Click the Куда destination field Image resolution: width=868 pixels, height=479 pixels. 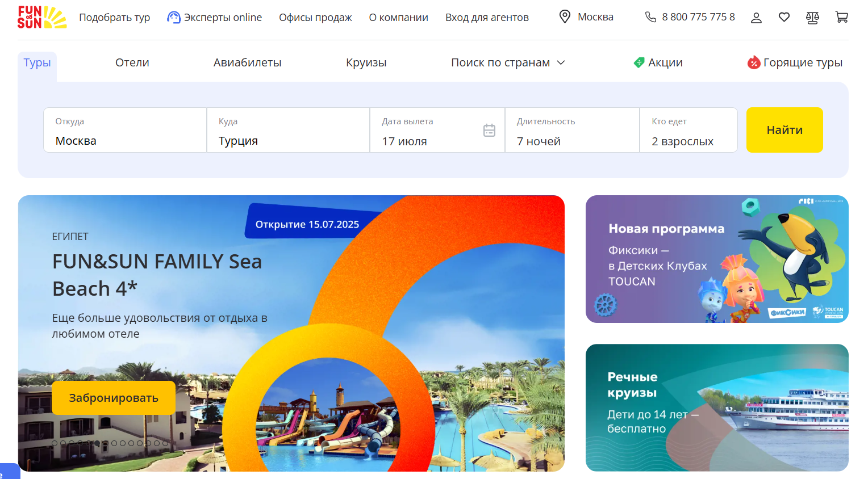(x=288, y=131)
